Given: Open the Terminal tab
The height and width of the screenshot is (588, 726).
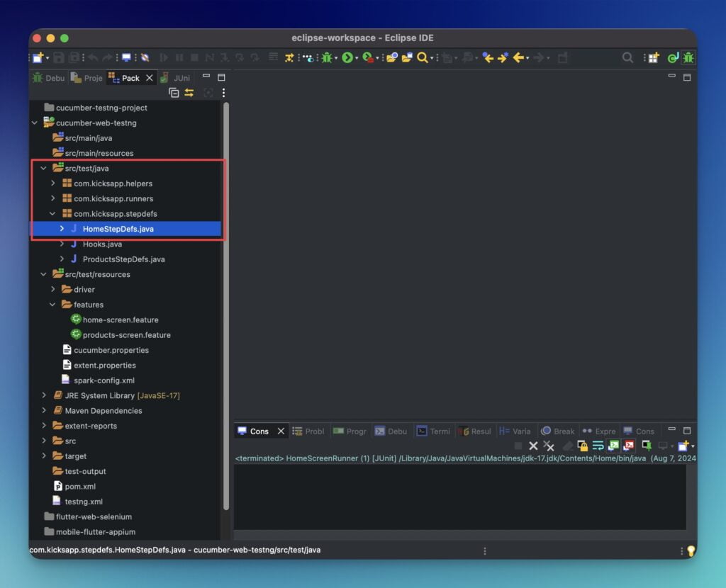Looking at the screenshot, I should click(433, 431).
